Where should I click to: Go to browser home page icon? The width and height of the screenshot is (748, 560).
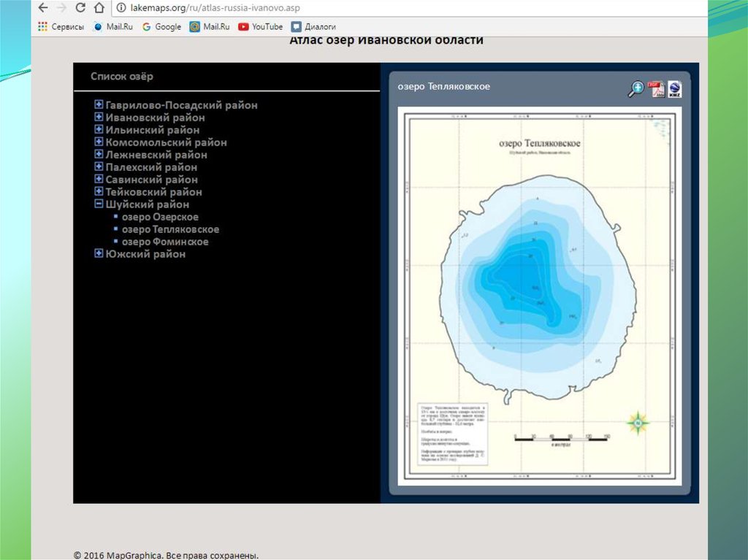(x=99, y=8)
